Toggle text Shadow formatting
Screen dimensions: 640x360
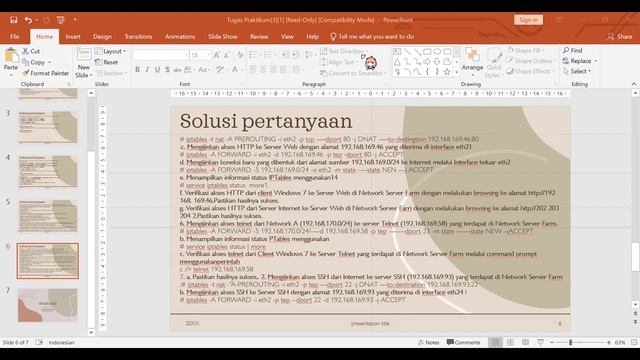(x=167, y=70)
